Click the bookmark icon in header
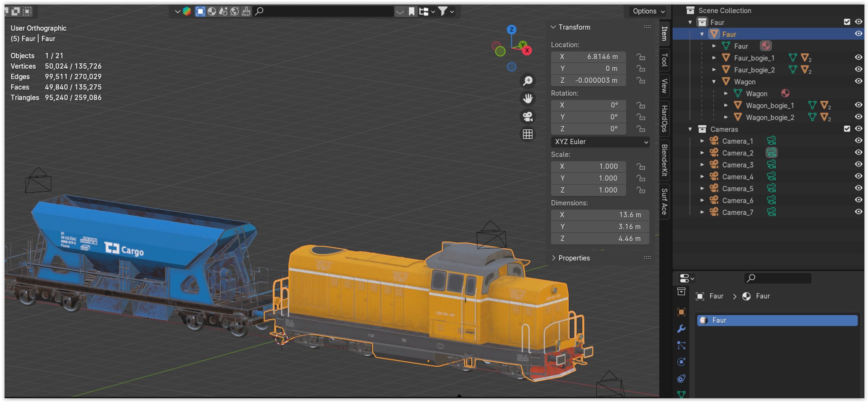Viewport: 868px width, 402px height. pos(412,11)
